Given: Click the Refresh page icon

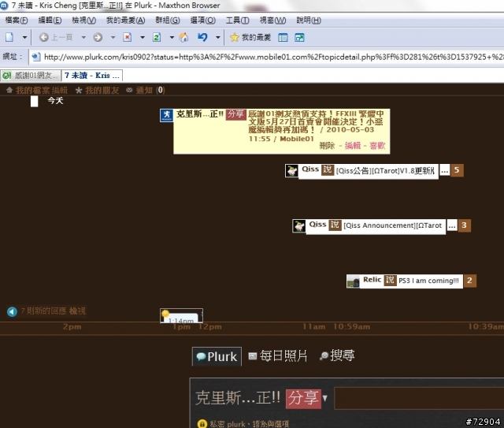Looking at the screenshot, I should point(157,37).
